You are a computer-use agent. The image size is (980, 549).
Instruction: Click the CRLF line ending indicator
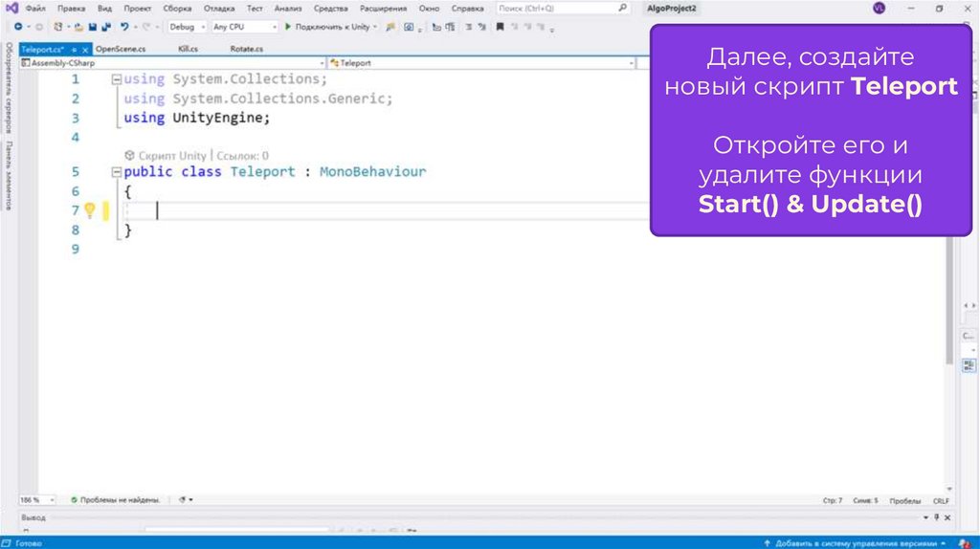[941, 501]
